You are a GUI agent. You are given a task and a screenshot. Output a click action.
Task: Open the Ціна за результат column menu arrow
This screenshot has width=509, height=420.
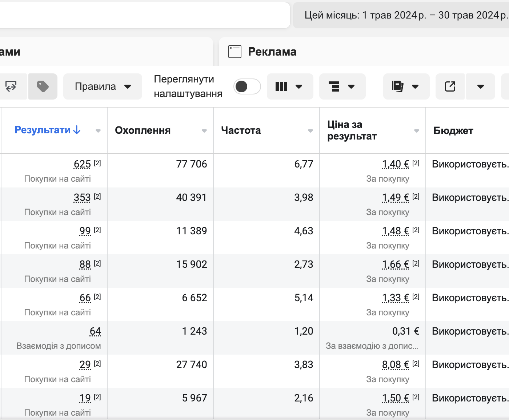click(417, 131)
